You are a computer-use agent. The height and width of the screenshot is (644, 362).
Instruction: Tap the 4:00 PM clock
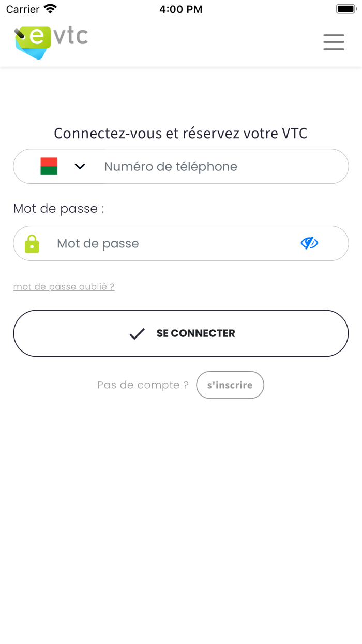[x=180, y=9]
